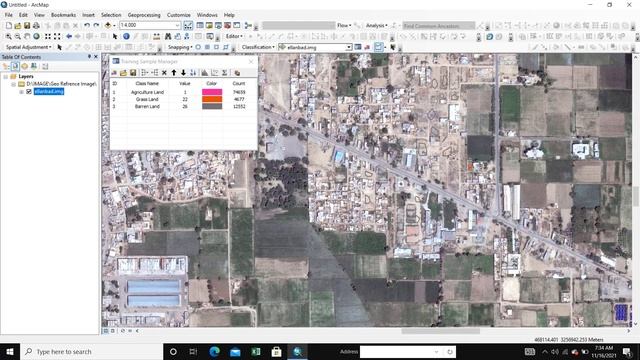Zoom to Full Extent globe
Screen dimensions: 640x360
coord(36,36)
